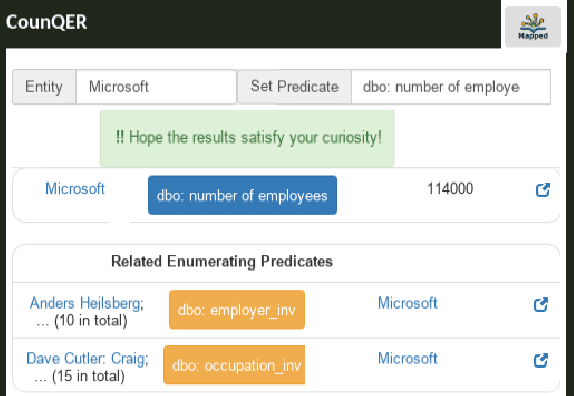Click the Mapped graph icon button
Image resolution: width=574 pixels, height=396 pixels.
[x=533, y=26]
